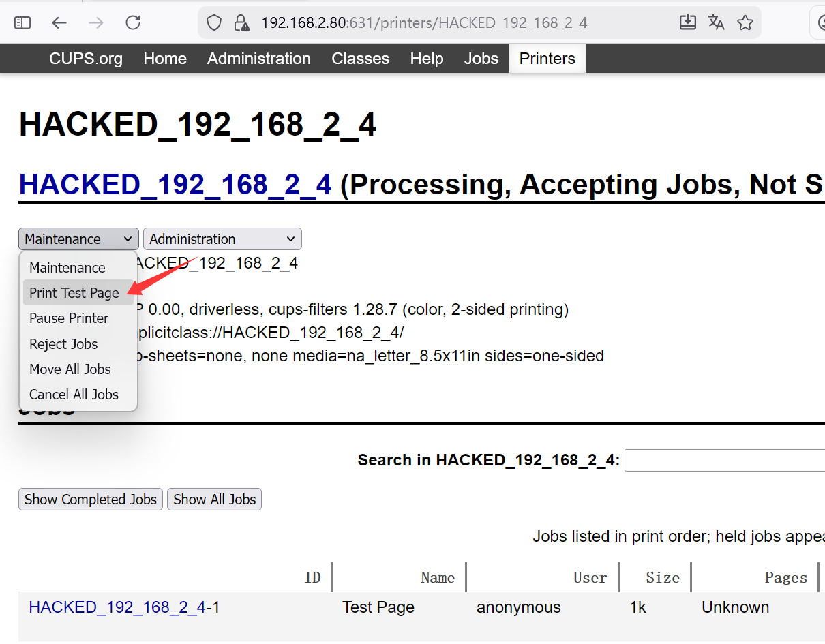Click the download/install page icon in address bar
This screenshot has height=644, width=825.
click(x=688, y=23)
